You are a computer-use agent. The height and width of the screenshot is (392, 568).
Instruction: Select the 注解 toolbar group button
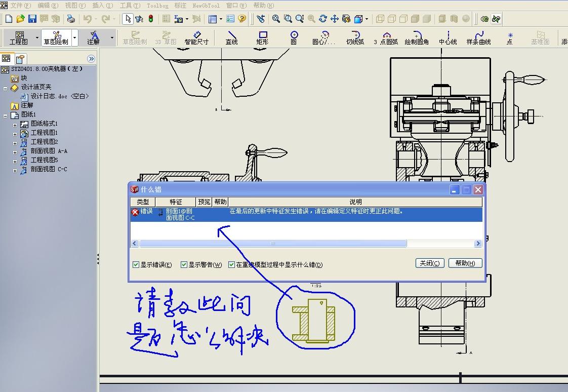pos(94,37)
